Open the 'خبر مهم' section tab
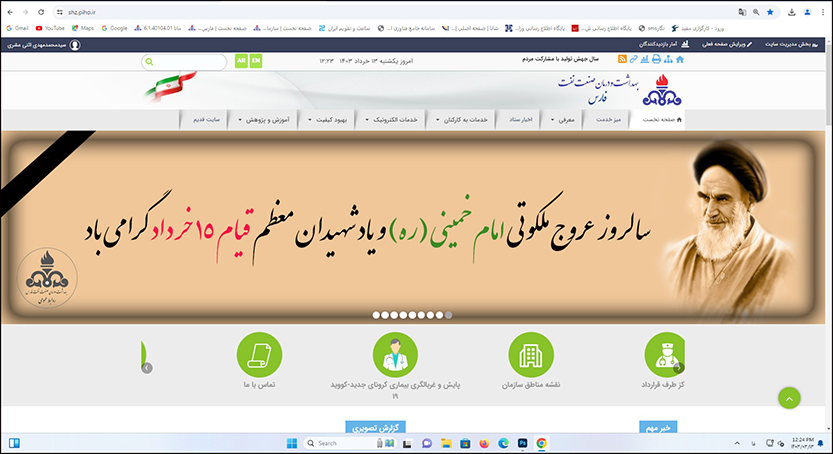 (658, 427)
